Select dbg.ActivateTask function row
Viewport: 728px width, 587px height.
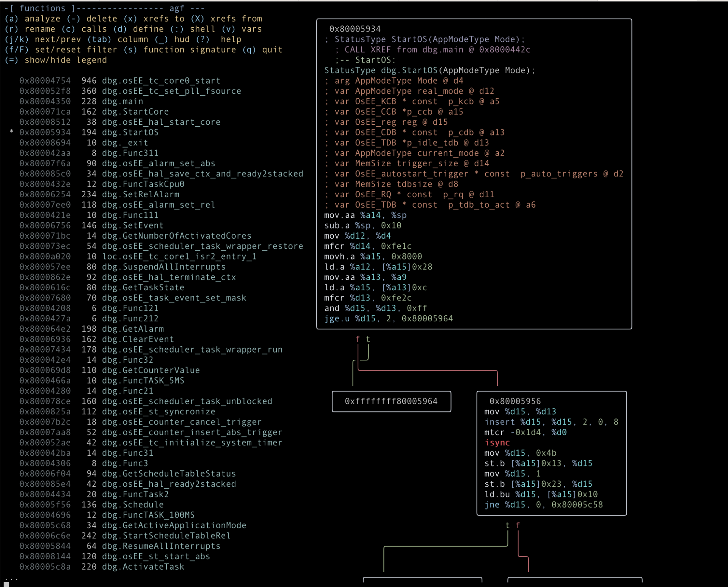pyautogui.click(x=102, y=567)
